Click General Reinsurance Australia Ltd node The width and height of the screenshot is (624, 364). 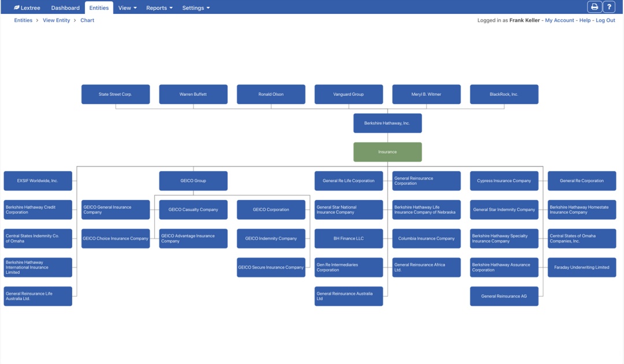pyautogui.click(x=348, y=296)
